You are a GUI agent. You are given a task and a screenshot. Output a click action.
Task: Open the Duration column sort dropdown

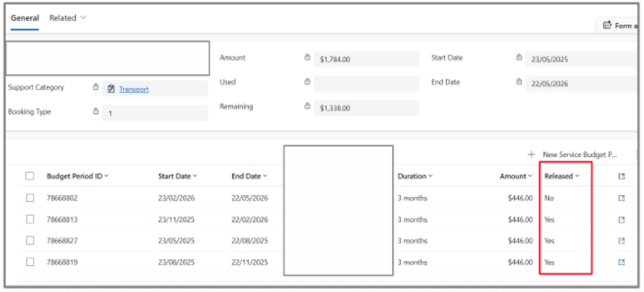(x=430, y=176)
